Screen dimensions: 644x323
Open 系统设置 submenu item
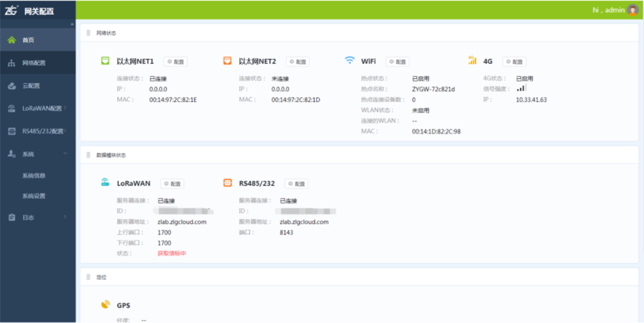point(34,196)
